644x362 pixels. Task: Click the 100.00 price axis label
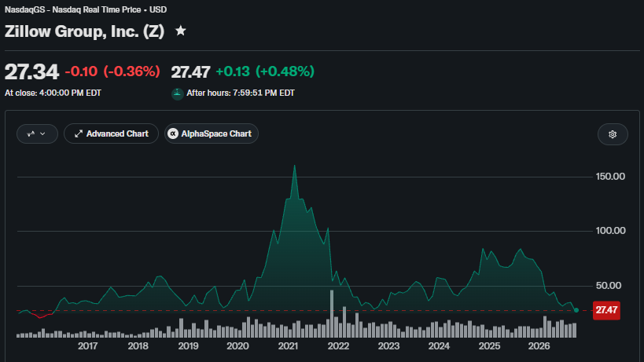[x=610, y=230]
